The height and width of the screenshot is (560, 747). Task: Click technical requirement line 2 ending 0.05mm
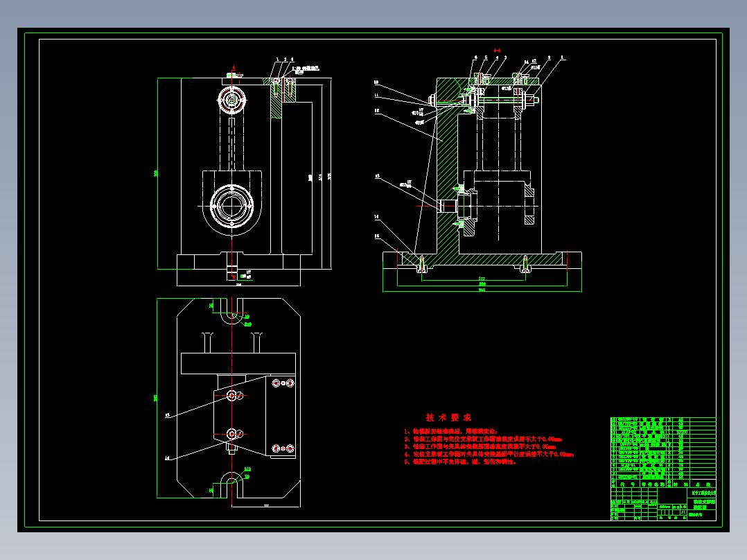point(483,439)
